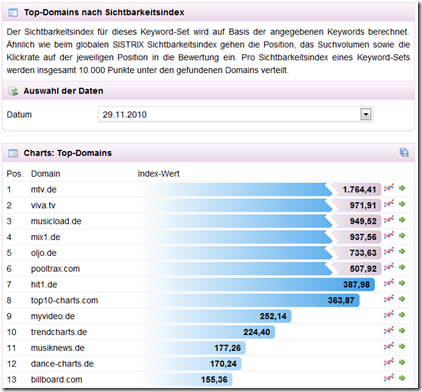This screenshot has width=422, height=392.
Task: Select the domain pooltrax.com
Action: (55, 269)
